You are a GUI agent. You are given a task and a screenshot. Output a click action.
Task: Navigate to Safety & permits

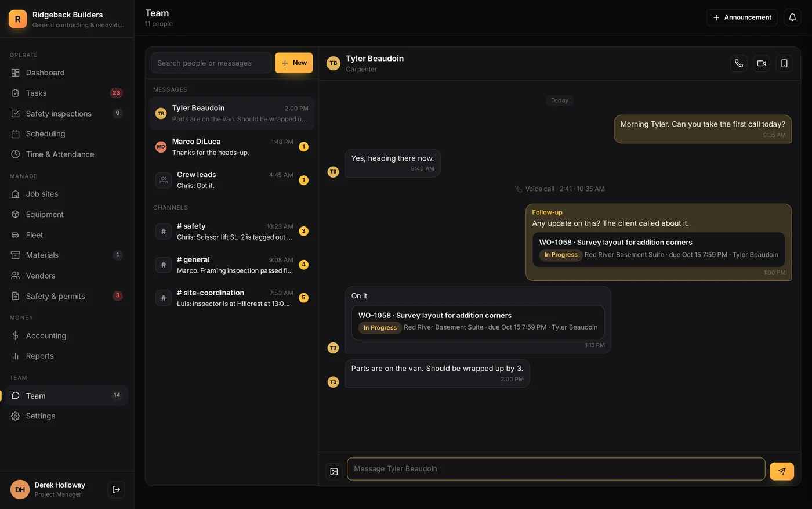[67, 296]
